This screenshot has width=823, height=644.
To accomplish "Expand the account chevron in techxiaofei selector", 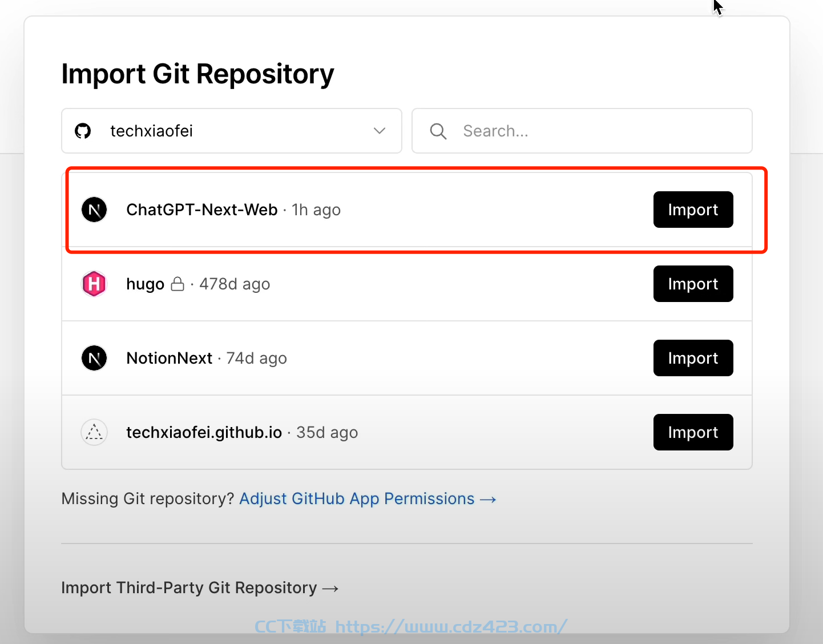I will click(x=380, y=131).
